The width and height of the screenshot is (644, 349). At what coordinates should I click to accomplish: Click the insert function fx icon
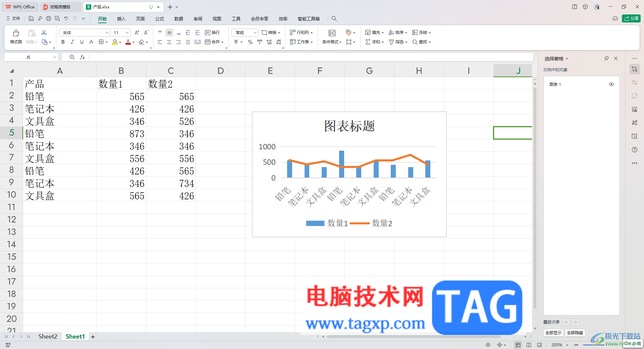(82, 57)
